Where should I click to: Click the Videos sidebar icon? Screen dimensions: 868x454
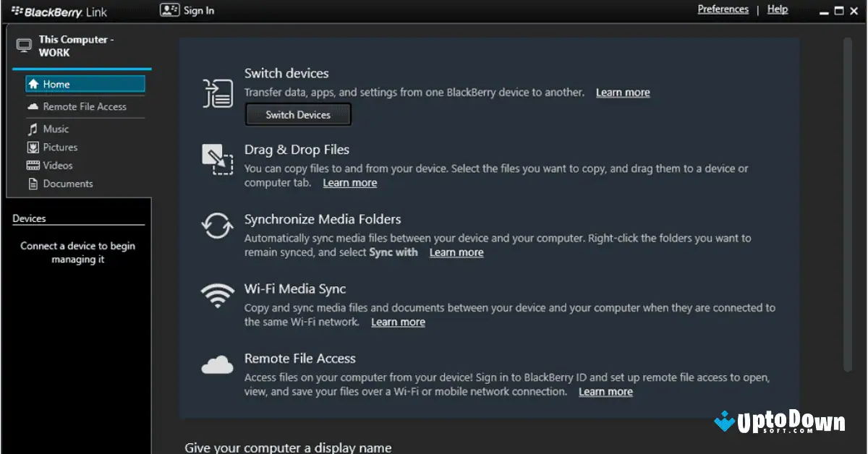35,165
